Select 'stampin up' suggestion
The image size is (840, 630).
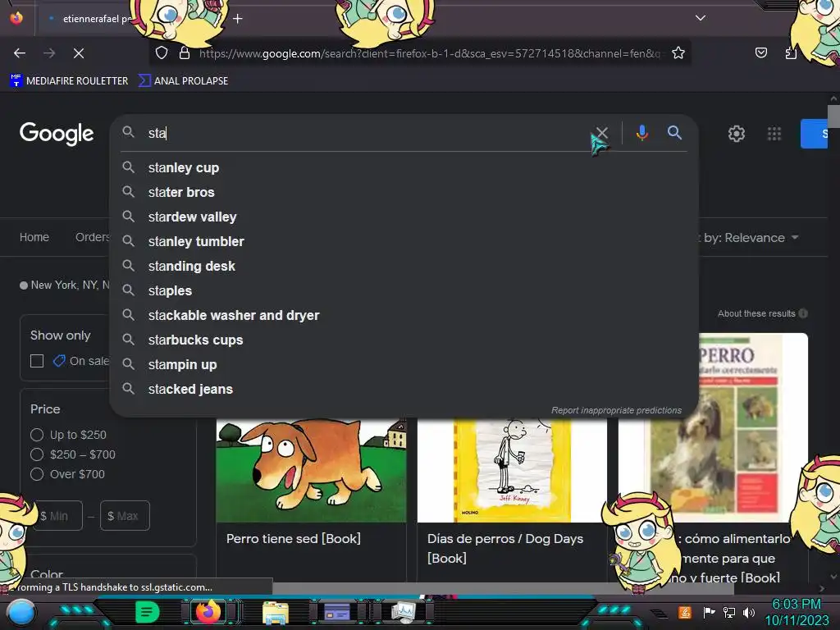[x=404, y=365]
